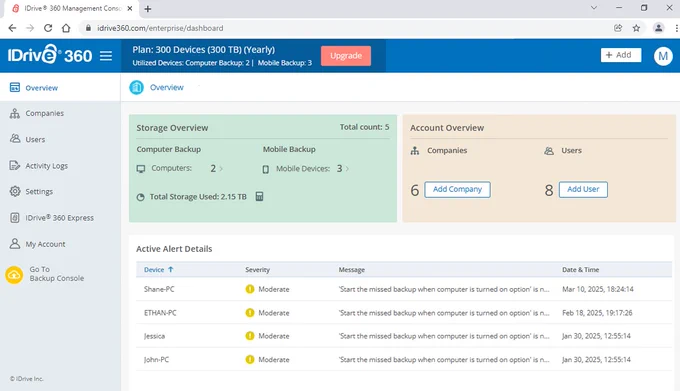
Task: Expand Computers count chevron
Action: (x=221, y=169)
